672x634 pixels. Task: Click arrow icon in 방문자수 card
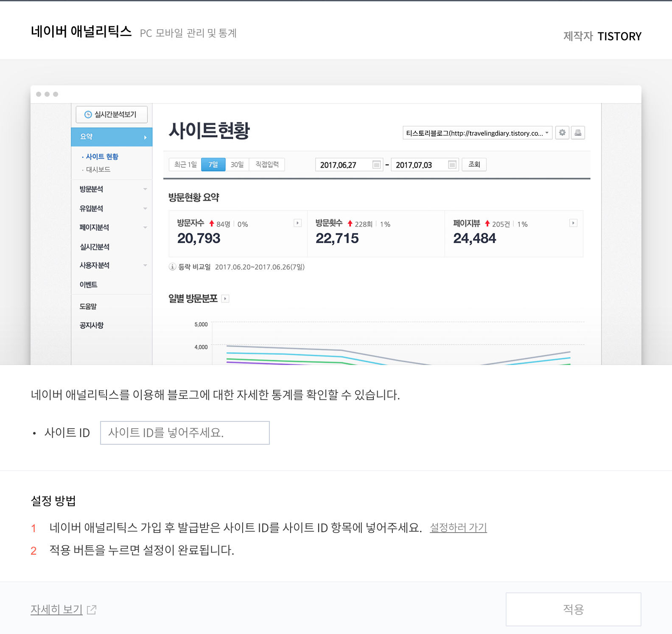tap(298, 223)
